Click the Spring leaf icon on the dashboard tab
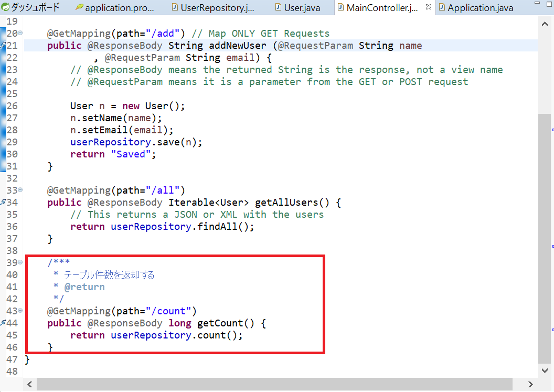This screenshot has width=554, height=392. [x=5, y=7]
